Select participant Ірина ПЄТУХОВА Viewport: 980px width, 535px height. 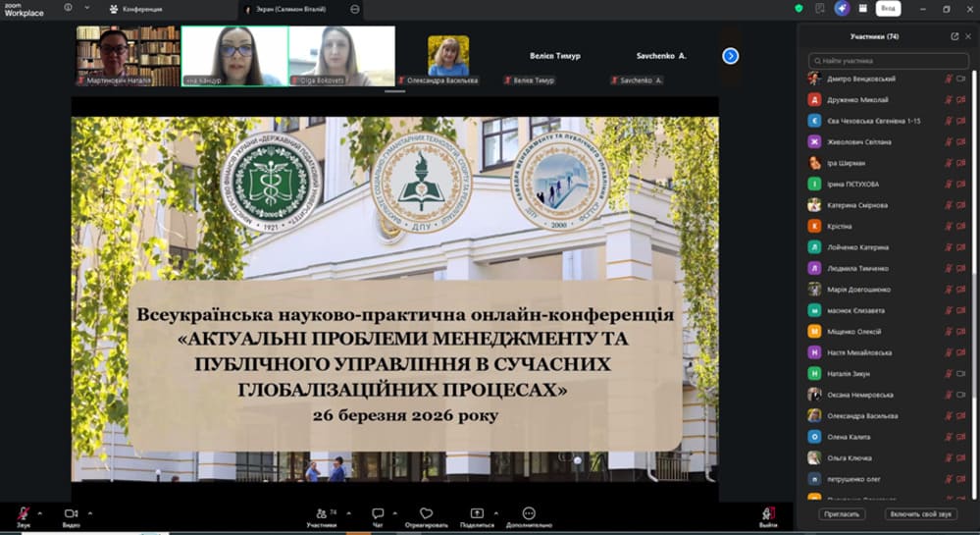click(888, 184)
